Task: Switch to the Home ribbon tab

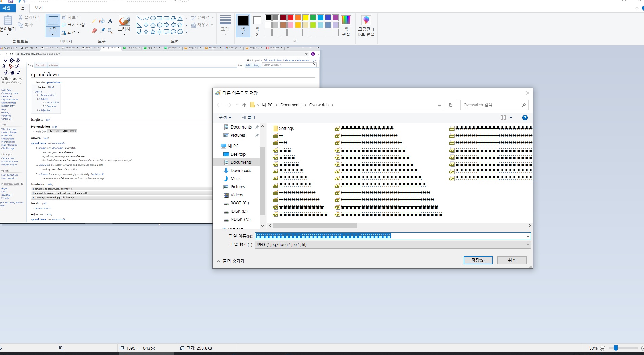Action: pos(23,7)
